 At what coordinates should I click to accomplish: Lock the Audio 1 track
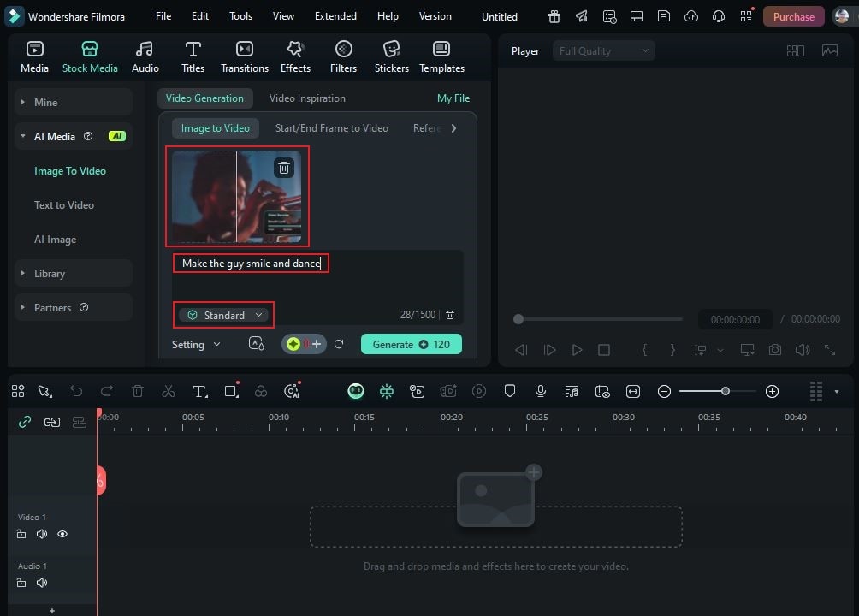point(21,583)
